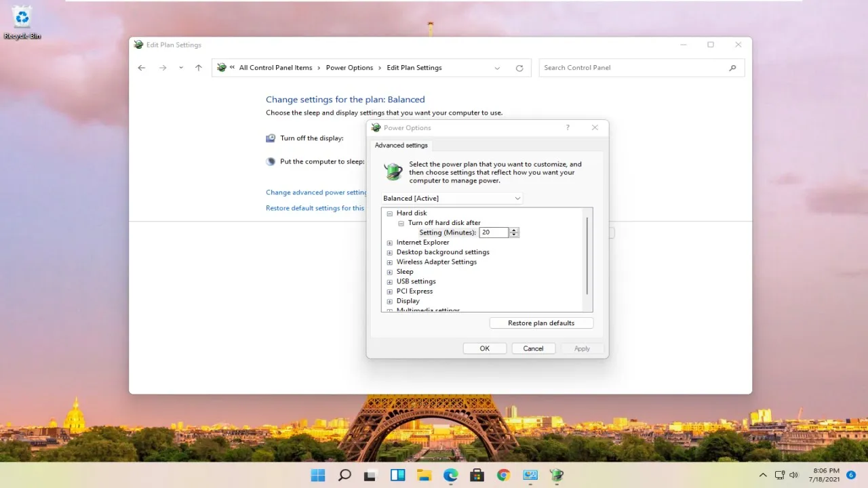Select the USB settings tree label

pyautogui.click(x=416, y=281)
